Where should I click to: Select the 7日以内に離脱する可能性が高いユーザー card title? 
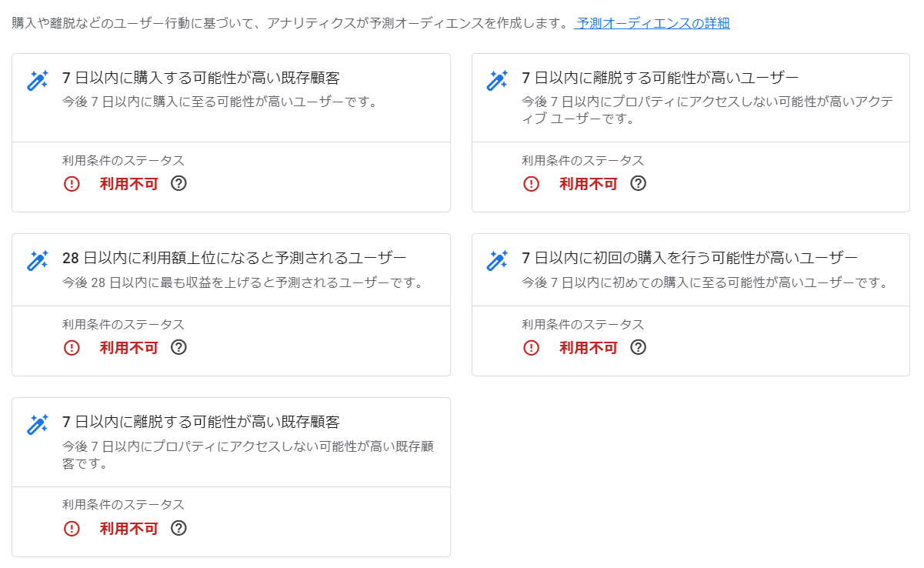tap(660, 78)
